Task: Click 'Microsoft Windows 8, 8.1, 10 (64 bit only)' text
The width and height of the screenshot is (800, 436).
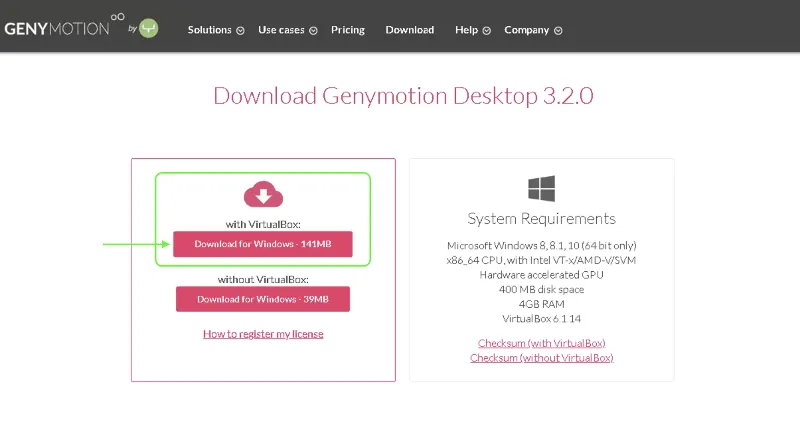Action: point(542,246)
